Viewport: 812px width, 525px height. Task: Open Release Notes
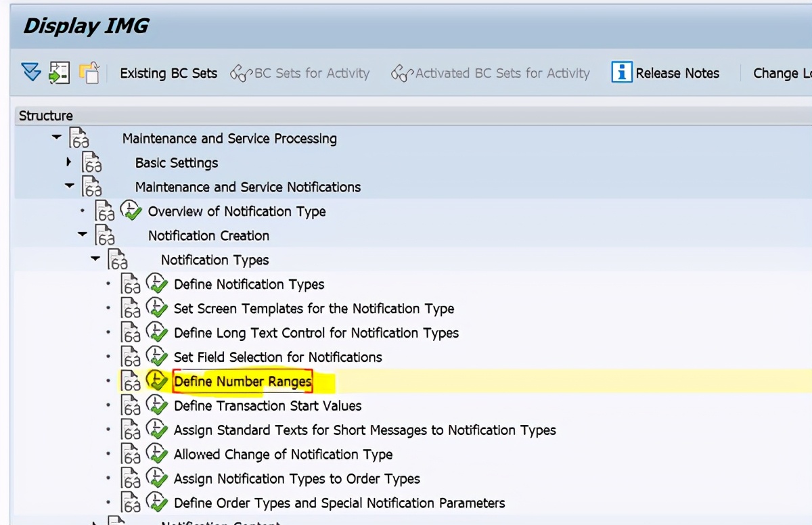(x=677, y=73)
